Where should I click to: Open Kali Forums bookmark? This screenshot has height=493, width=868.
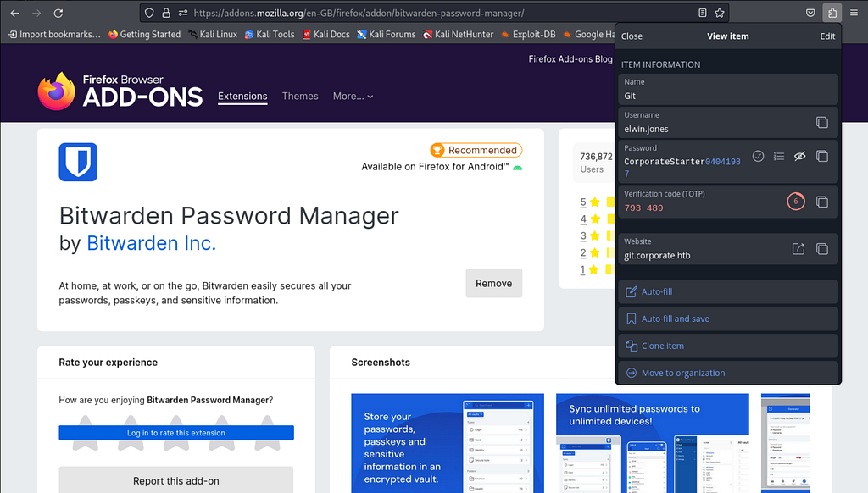coord(387,34)
